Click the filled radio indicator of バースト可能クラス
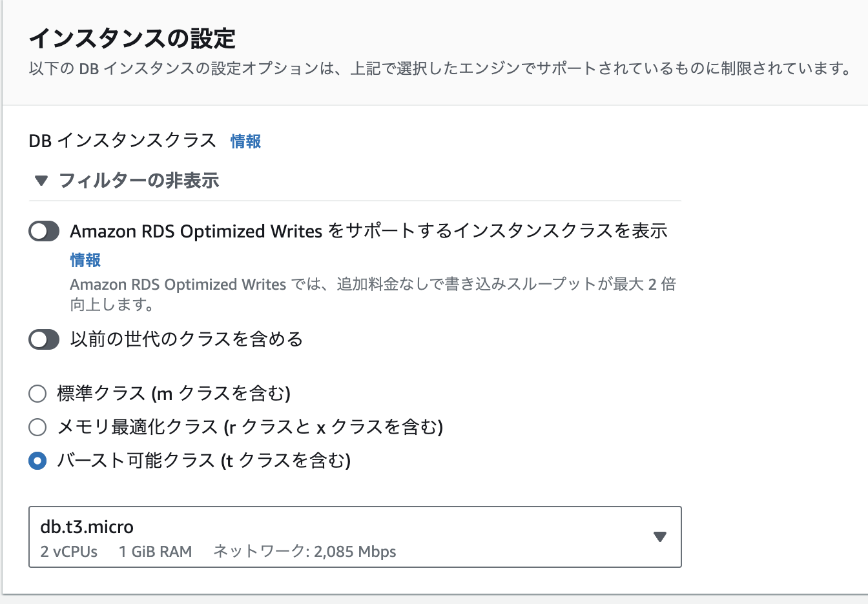 point(37,461)
